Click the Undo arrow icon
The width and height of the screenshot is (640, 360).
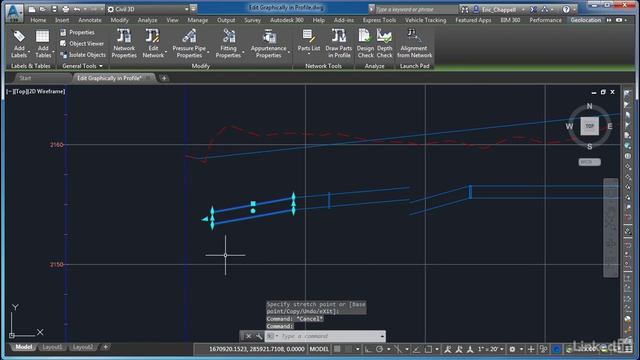click(77, 9)
